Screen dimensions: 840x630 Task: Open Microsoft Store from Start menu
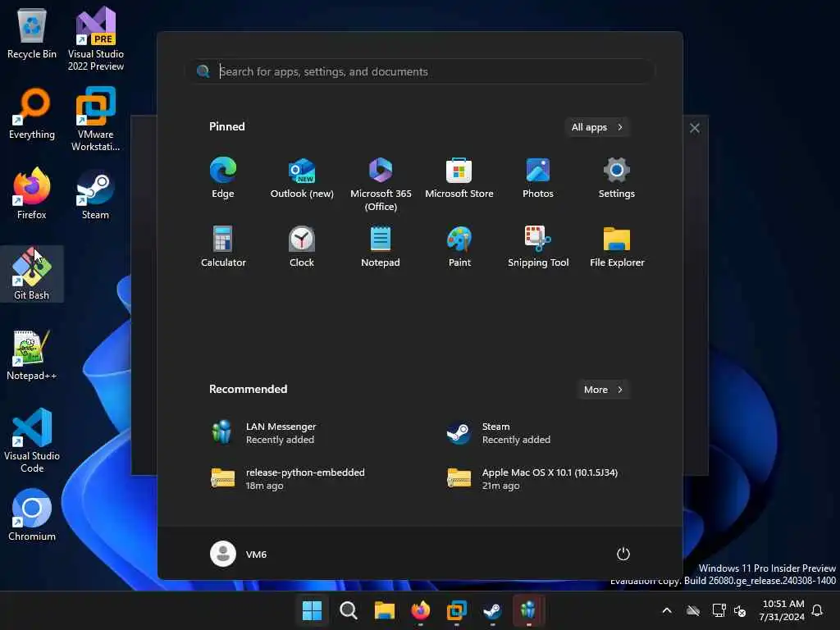point(459,178)
